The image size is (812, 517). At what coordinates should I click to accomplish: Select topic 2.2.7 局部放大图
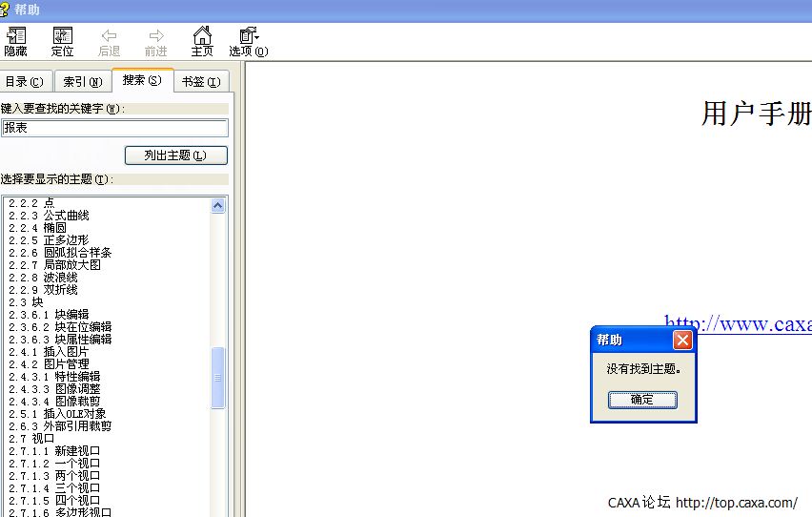click(54, 265)
